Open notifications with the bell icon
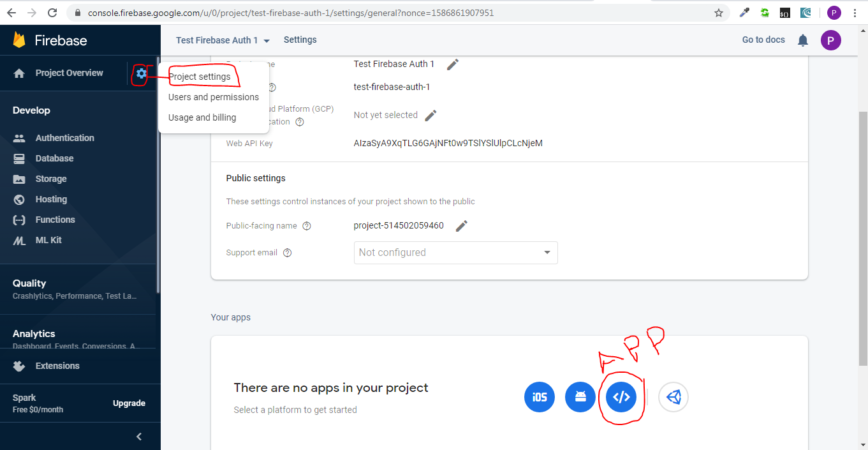Screen dimensions: 868x450 [802, 40]
